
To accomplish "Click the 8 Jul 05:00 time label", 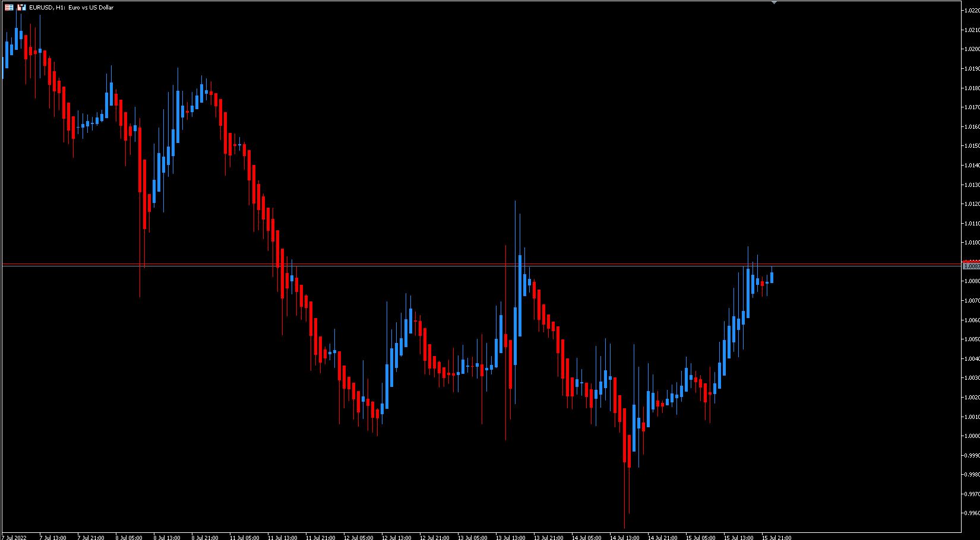I will coord(129,538).
